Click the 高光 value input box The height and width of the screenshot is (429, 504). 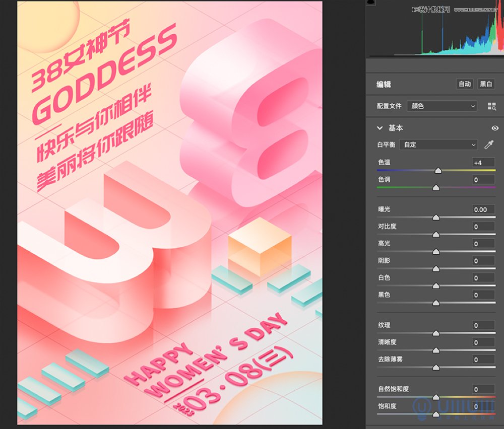483,244
